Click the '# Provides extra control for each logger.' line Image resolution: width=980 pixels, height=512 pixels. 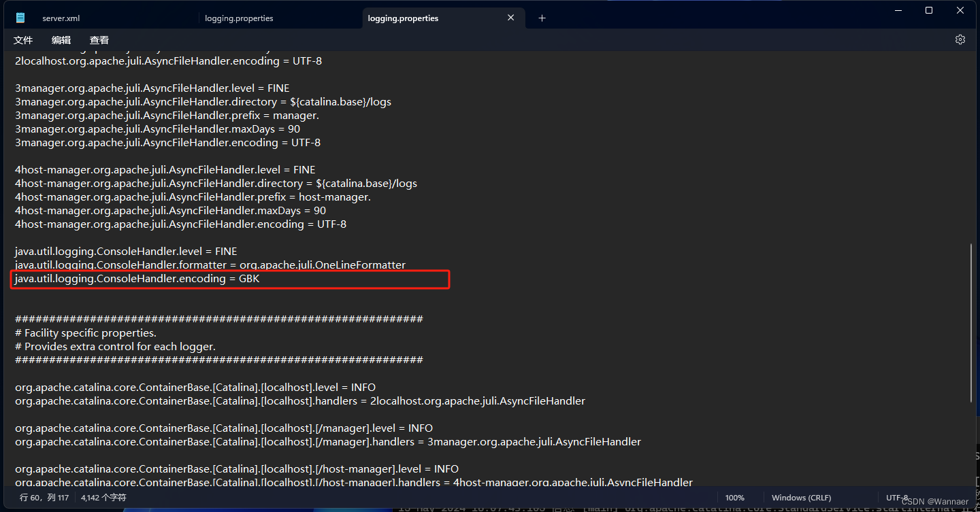115,347
